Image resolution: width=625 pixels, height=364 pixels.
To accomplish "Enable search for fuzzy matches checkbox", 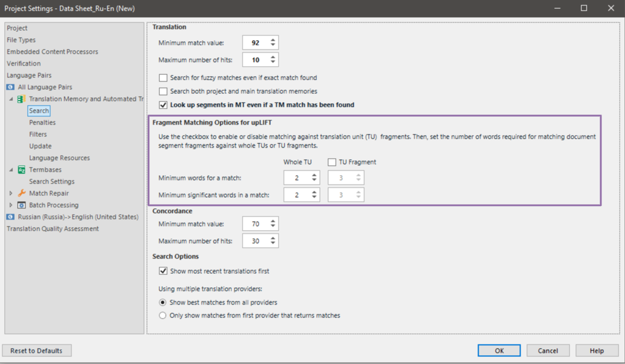I will tap(163, 78).
